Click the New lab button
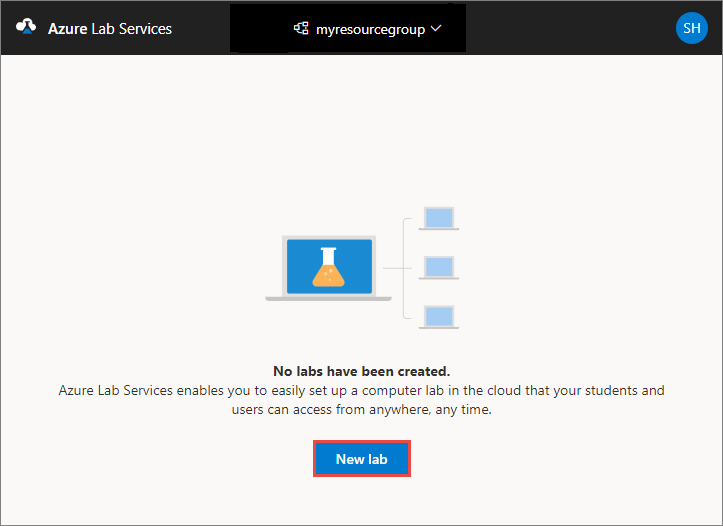The image size is (723, 526). pyautogui.click(x=362, y=459)
